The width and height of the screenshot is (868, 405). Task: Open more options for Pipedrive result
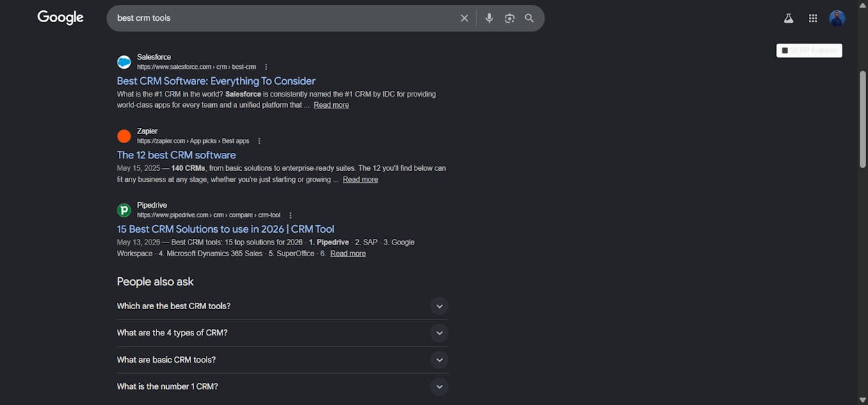[x=291, y=215]
